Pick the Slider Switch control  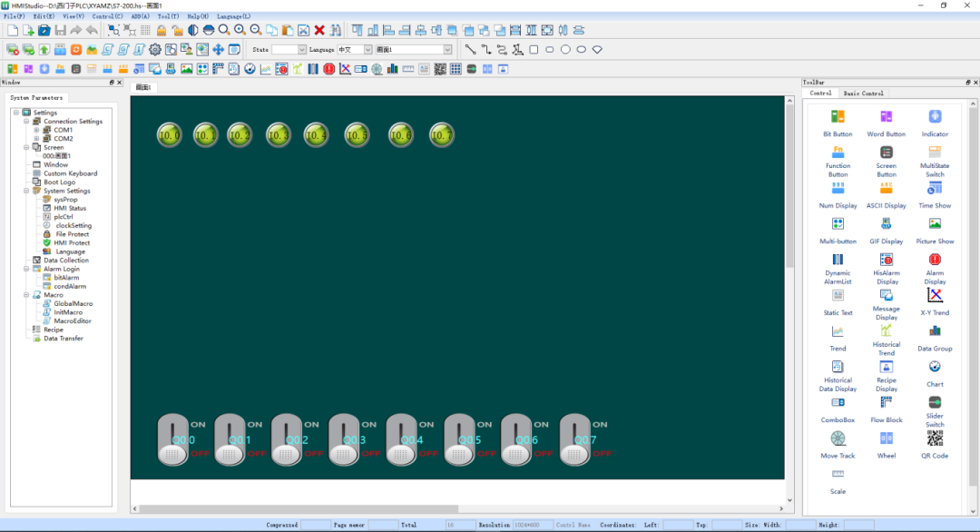935,410
